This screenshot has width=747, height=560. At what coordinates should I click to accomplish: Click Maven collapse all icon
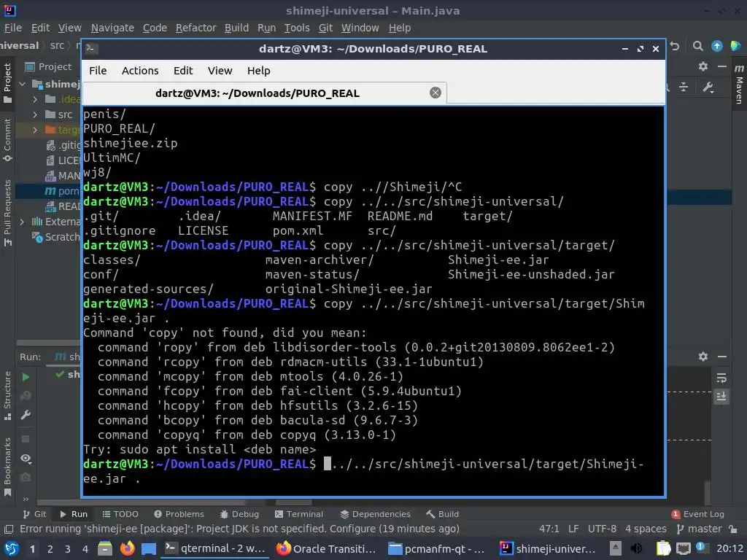684,87
